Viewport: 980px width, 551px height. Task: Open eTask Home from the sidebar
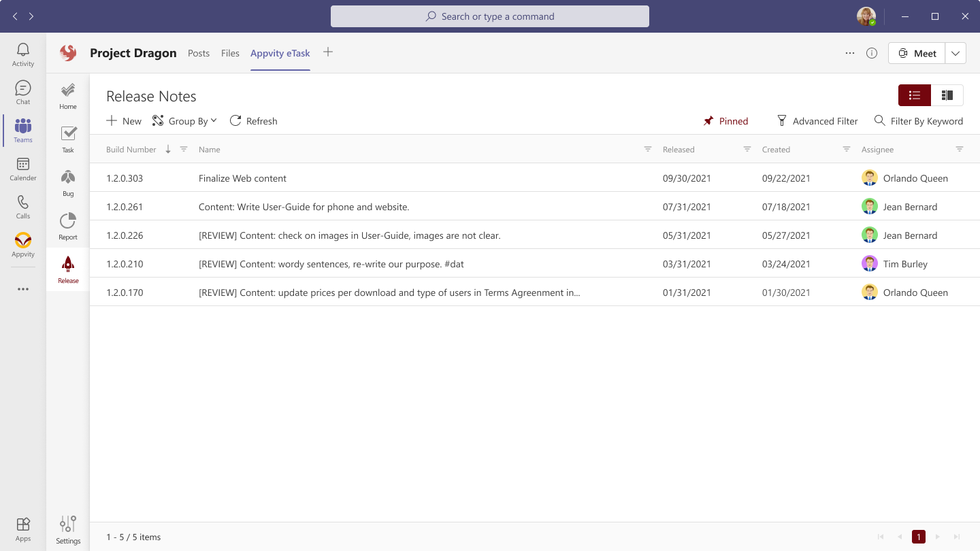67,95
